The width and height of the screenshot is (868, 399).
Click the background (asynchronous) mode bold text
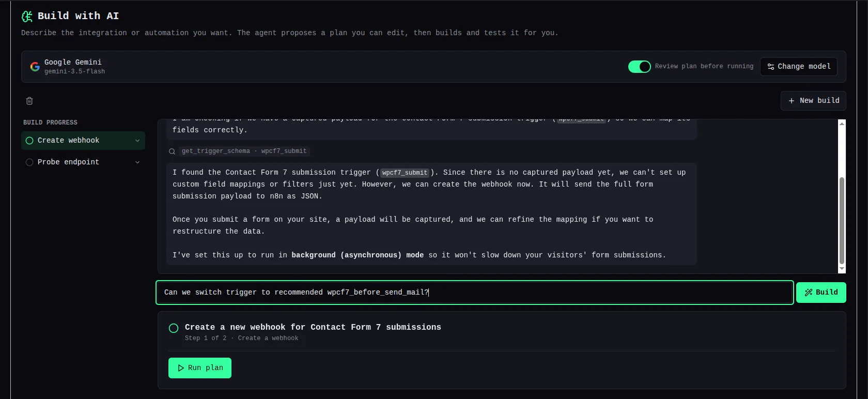click(358, 255)
